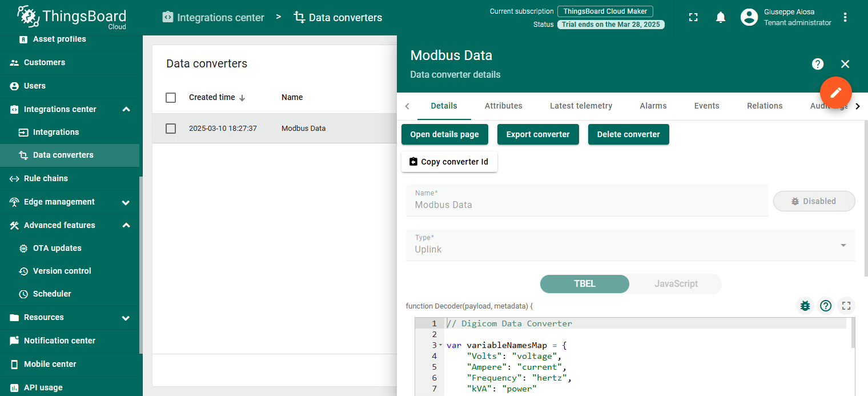
Task: Collapse the Integrations center menu
Action: point(126,109)
